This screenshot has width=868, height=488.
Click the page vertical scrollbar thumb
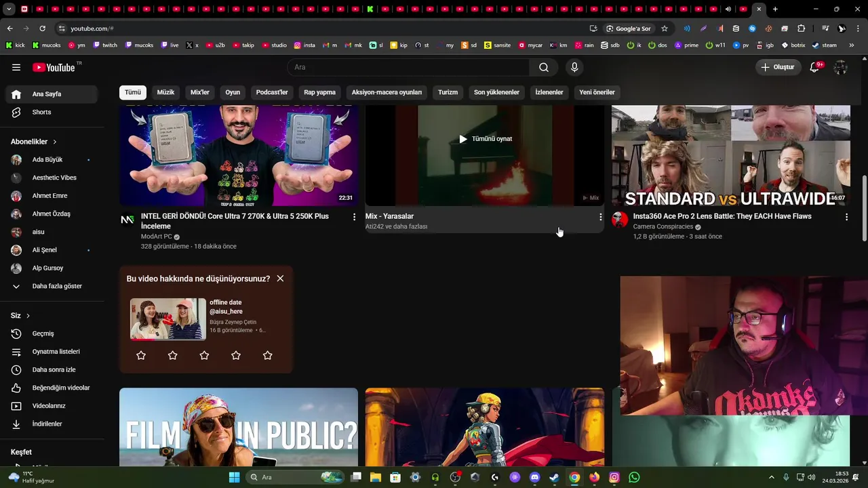point(864,207)
